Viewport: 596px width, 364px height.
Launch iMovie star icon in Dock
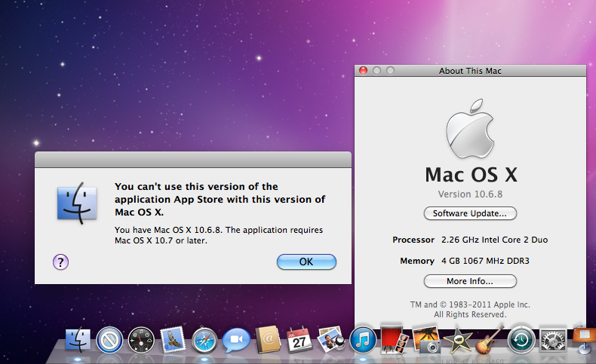[458, 340]
